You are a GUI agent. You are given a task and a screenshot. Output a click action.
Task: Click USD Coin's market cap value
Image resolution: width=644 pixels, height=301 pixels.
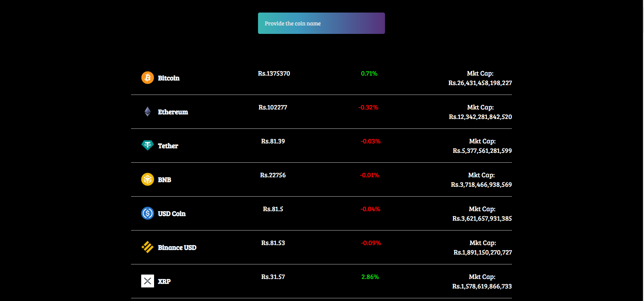pyautogui.click(x=482, y=219)
